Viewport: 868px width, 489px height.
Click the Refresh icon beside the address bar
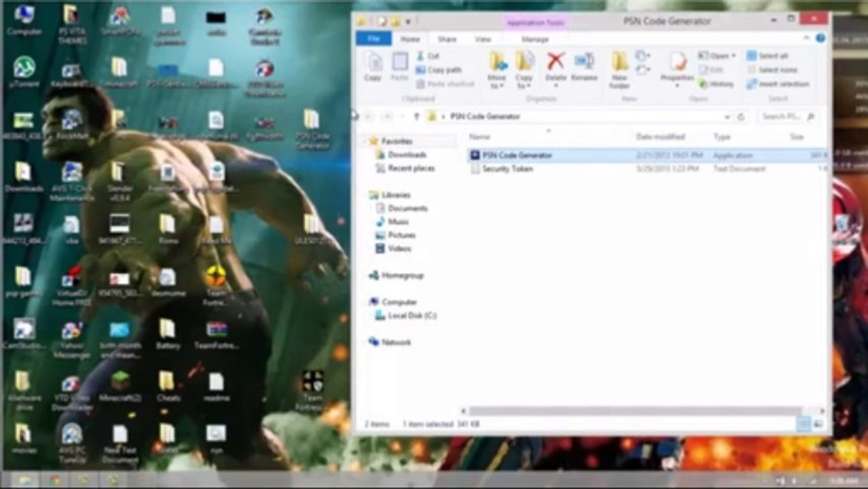click(741, 117)
